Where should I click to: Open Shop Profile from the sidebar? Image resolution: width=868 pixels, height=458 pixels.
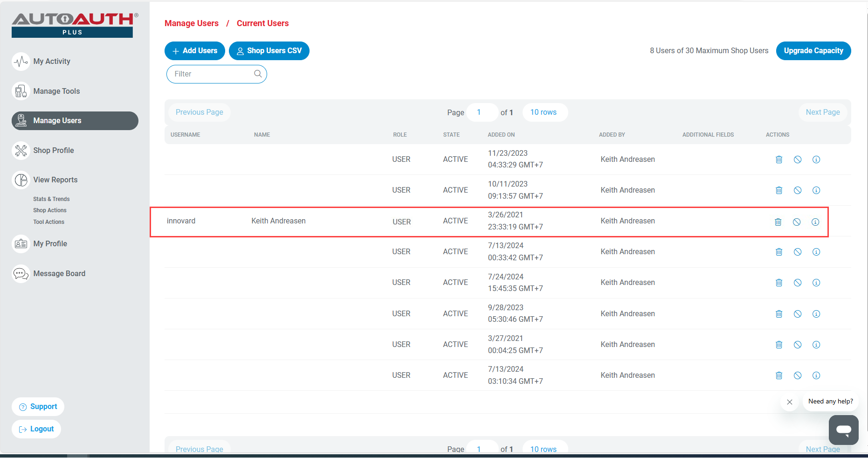coord(53,151)
